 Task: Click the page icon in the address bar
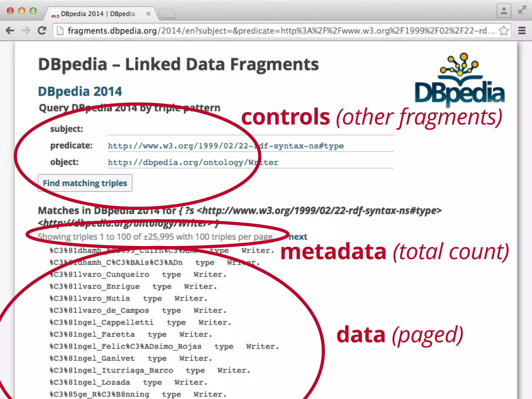pos(60,31)
